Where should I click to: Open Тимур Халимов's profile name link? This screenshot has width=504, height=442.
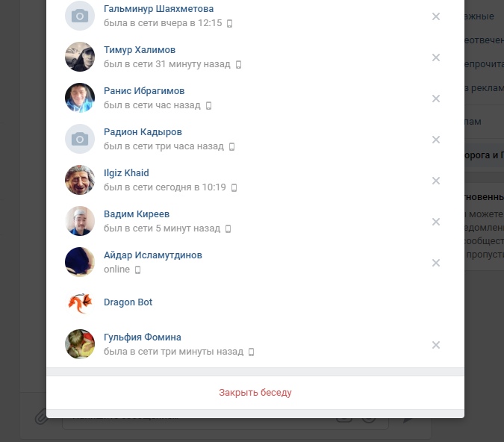coord(140,50)
